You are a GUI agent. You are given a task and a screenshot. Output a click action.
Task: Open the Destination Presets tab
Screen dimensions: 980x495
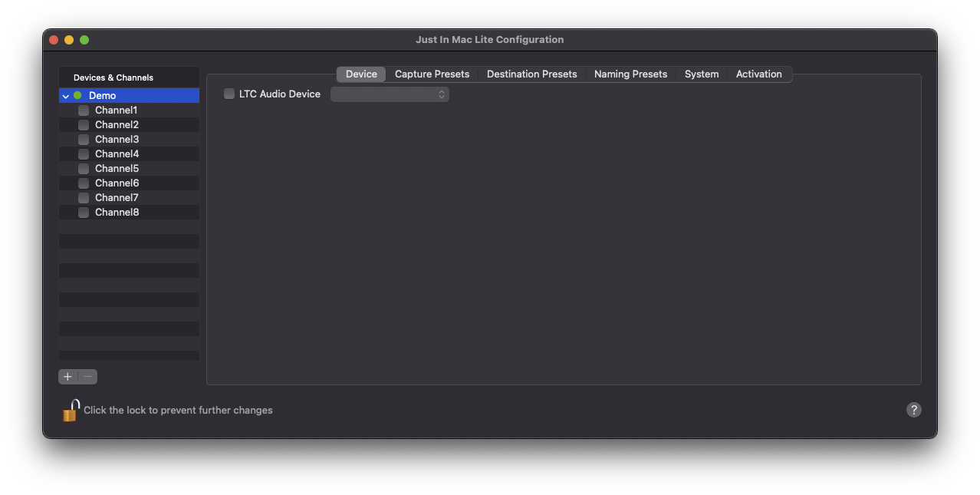pyautogui.click(x=531, y=74)
